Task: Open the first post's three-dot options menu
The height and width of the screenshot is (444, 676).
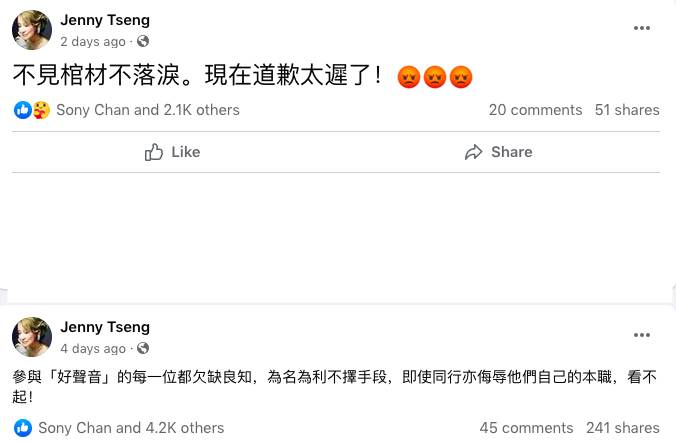Action: coord(642,28)
